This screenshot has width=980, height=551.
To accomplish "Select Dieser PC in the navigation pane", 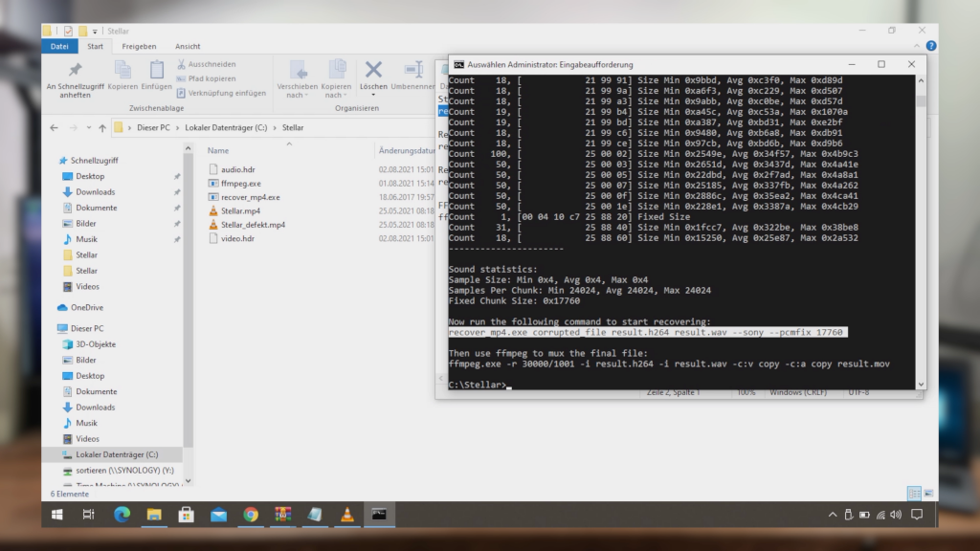I will (87, 328).
